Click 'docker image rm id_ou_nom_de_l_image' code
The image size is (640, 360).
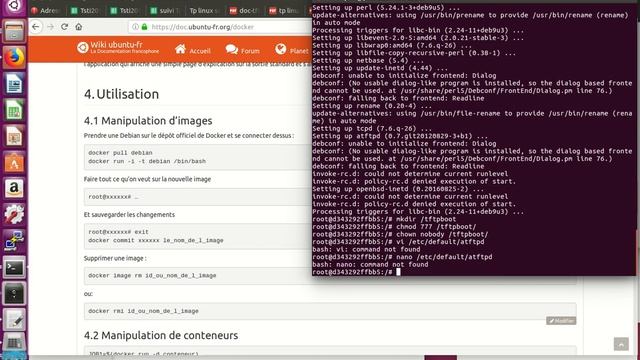click(152, 276)
